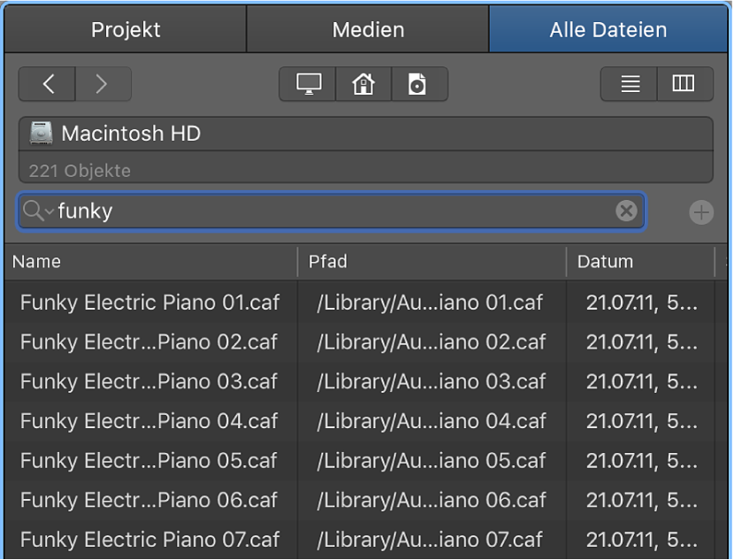Select the Alle Dateien tab

[608, 29]
